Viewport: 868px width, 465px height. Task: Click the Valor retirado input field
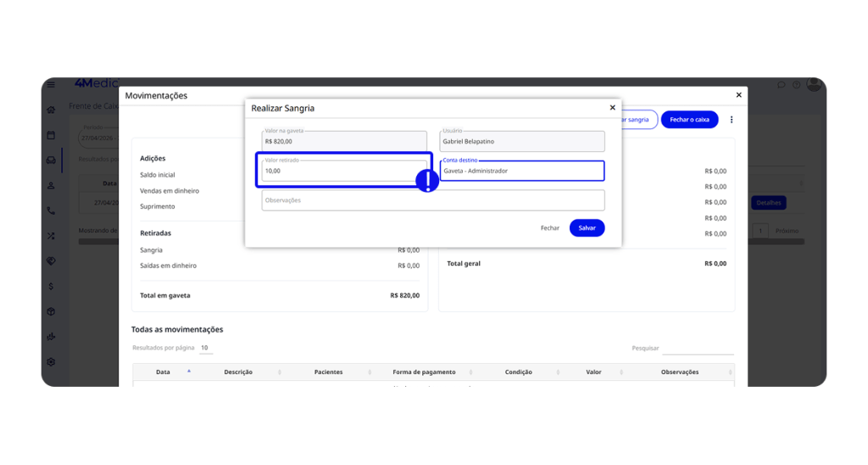pos(343,171)
